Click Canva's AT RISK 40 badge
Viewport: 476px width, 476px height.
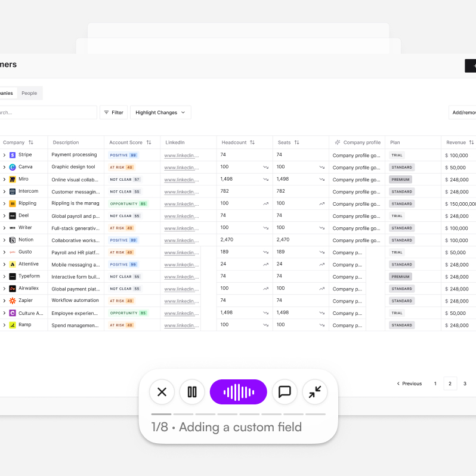(122, 167)
